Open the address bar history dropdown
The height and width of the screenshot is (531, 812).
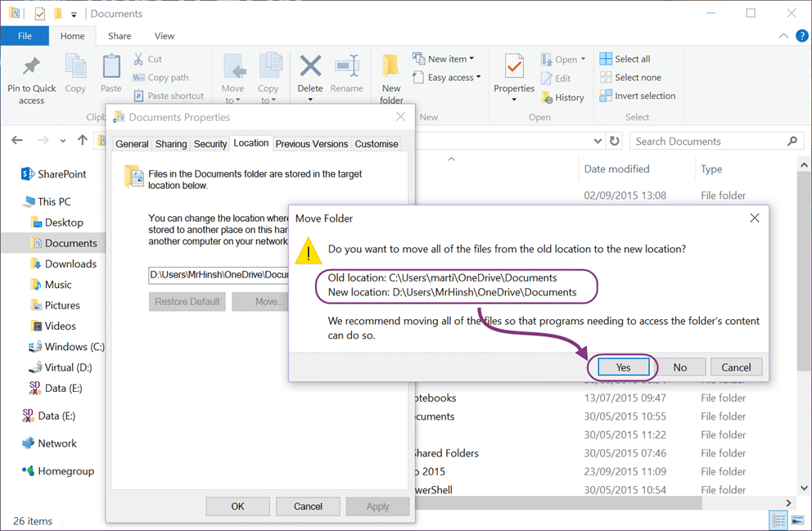pos(598,141)
